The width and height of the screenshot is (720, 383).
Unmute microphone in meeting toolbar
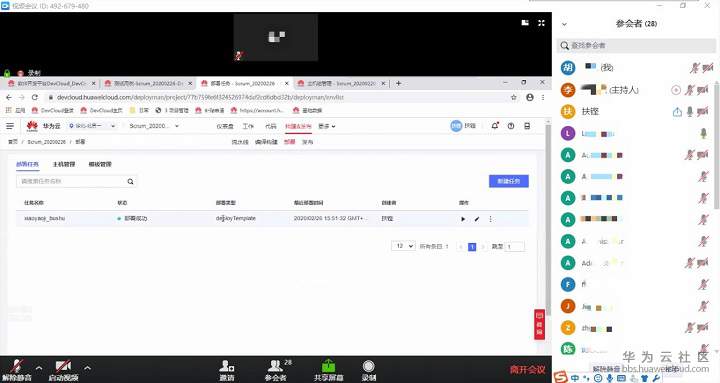[x=17, y=370]
